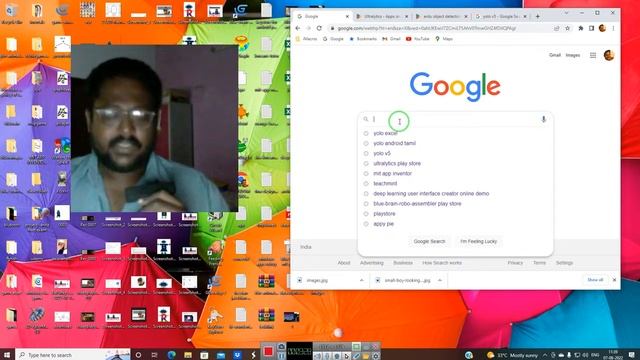Viewport: 640px width, 360px height.
Task: Open the Gmail bookmark in bookmarks bar
Action: click(x=391, y=39)
